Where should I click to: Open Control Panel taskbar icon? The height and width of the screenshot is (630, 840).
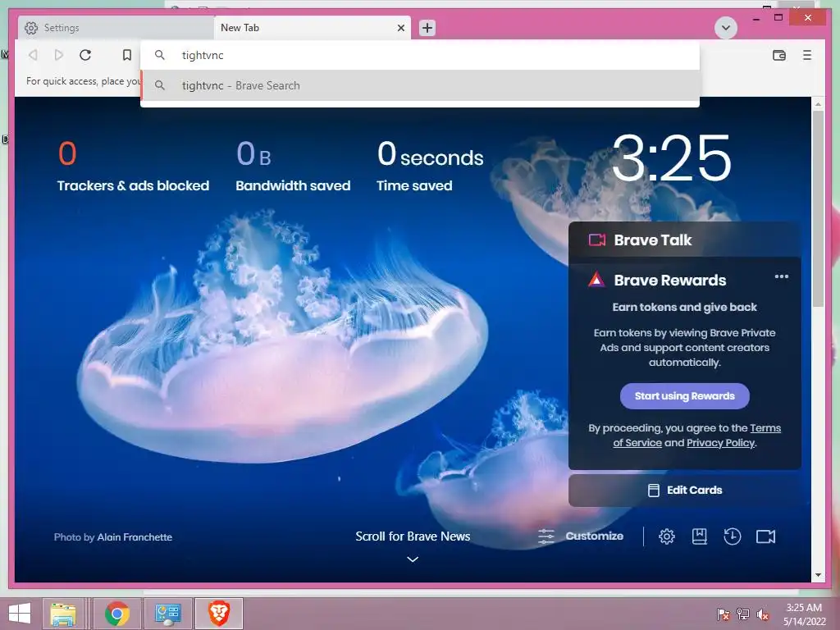point(167,614)
